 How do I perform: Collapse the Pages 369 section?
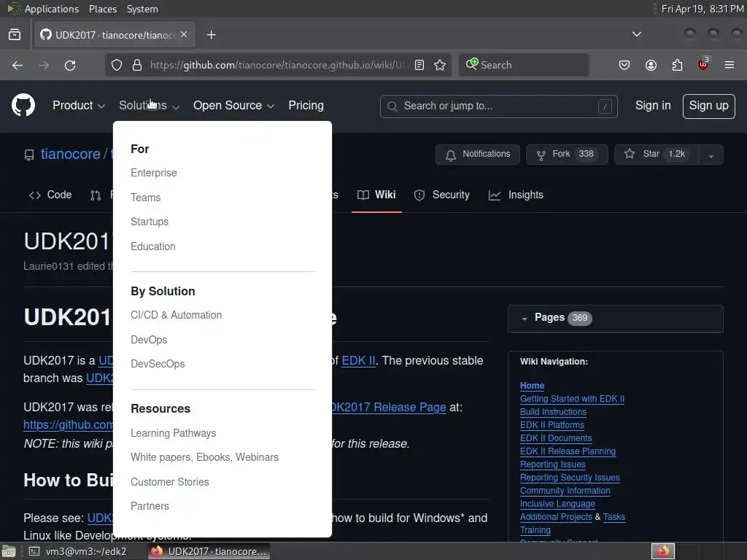[616, 318]
